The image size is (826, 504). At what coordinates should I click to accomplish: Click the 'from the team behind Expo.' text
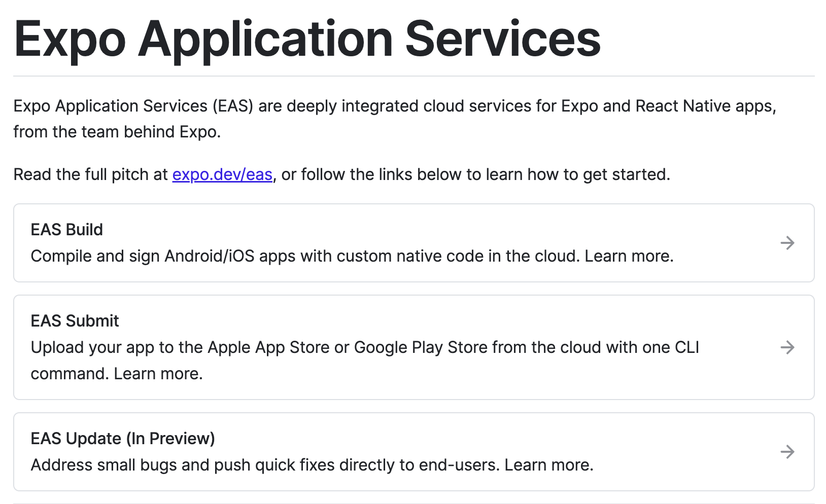(x=117, y=132)
